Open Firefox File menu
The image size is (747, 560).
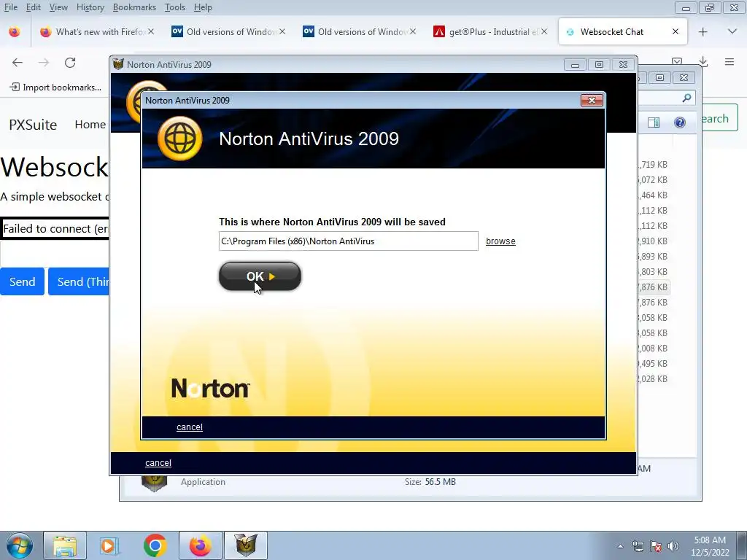(x=10, y=7)
